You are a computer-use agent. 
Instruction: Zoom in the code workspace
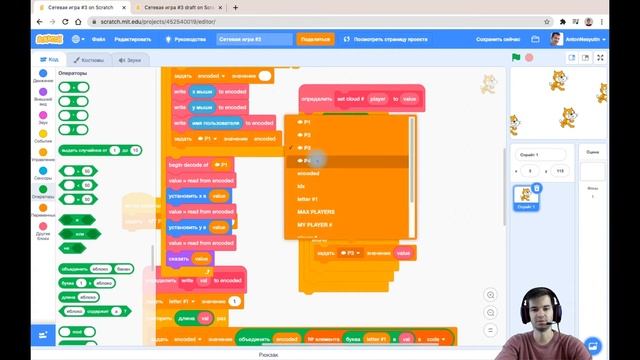pyautogui.click(x=491, y=295)
